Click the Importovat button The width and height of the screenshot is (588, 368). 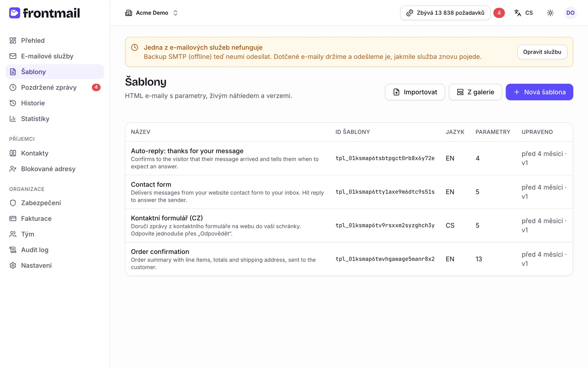coord(415,92)
